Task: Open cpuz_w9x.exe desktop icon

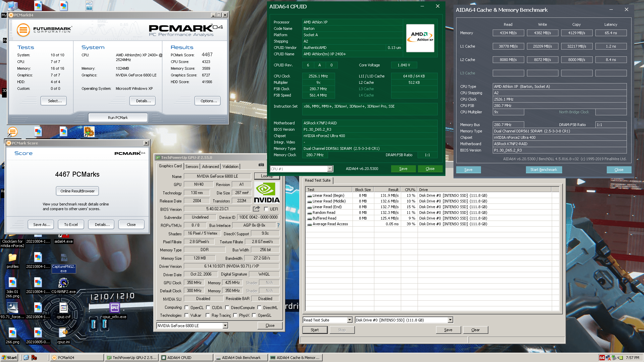Action: 114,308
